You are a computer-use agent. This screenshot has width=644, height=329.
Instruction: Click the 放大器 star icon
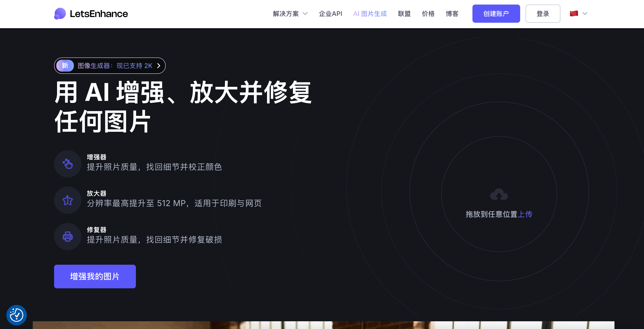68,200
